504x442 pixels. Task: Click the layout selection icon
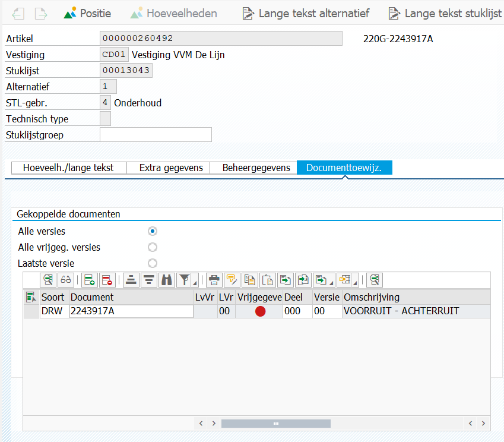pyautogui.click(x=344, y=280)
